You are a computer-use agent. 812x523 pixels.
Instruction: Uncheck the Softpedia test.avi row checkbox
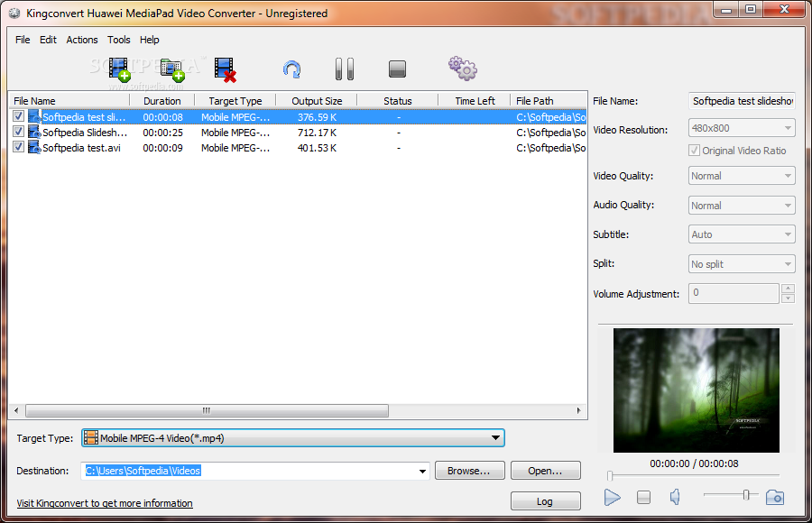[19, 147]
